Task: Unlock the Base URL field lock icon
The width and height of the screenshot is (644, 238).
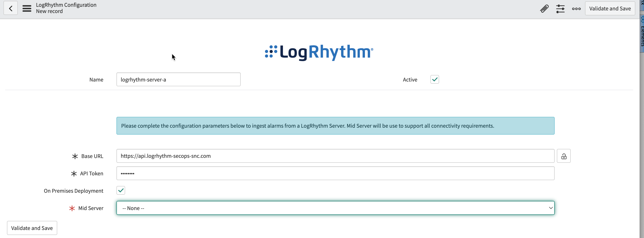Action: pyautogui.click(x=564, y=156)
